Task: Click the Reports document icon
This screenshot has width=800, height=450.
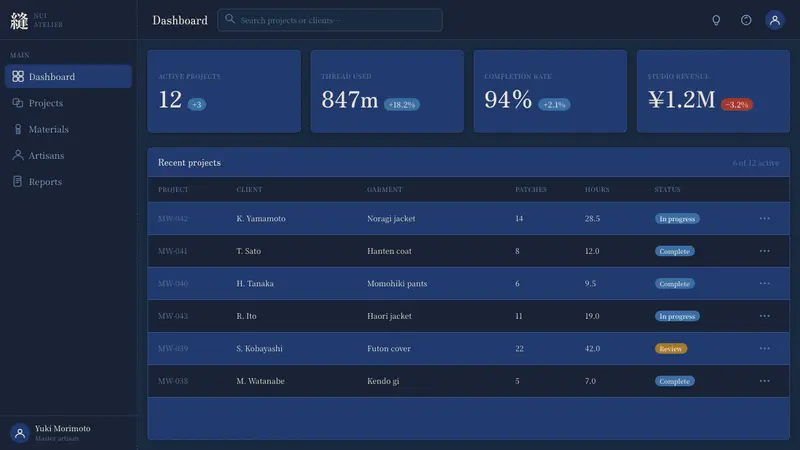Action: click(x=18, y=182)
